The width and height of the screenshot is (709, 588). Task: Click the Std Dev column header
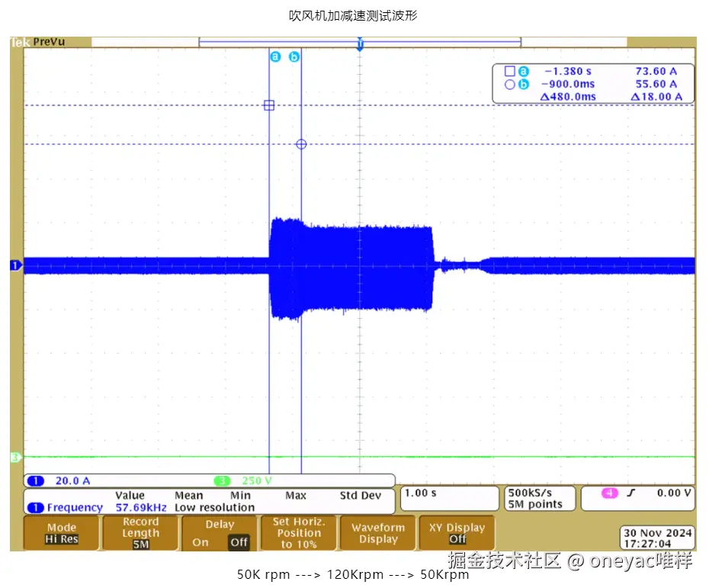(361, 496)
